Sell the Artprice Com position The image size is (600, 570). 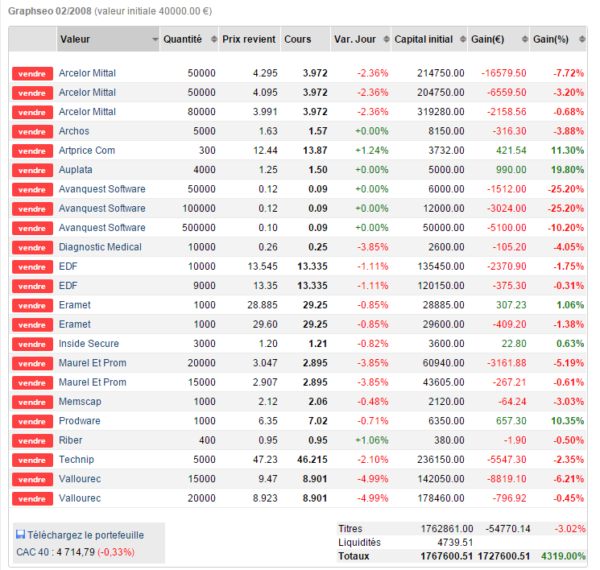click(33, 151)
